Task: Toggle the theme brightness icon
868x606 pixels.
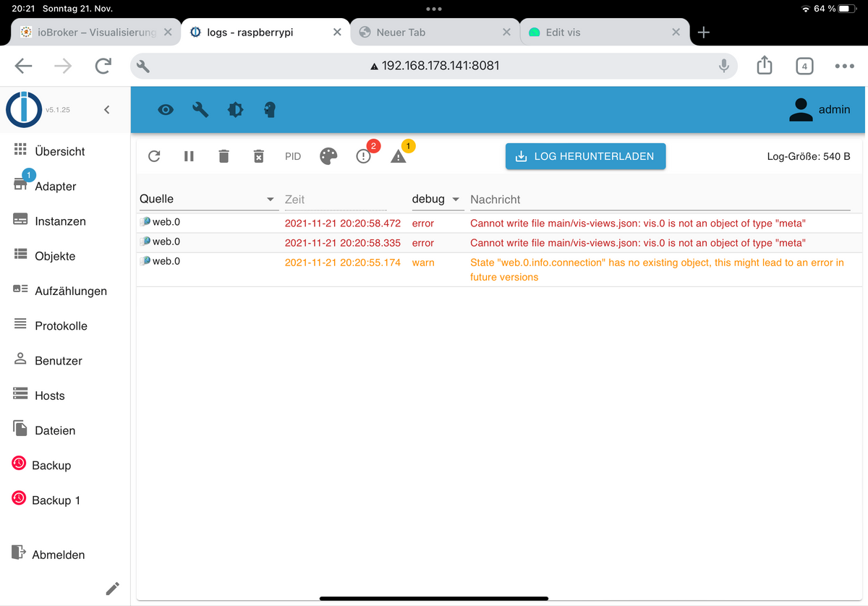Action: [x=235, y=110]
